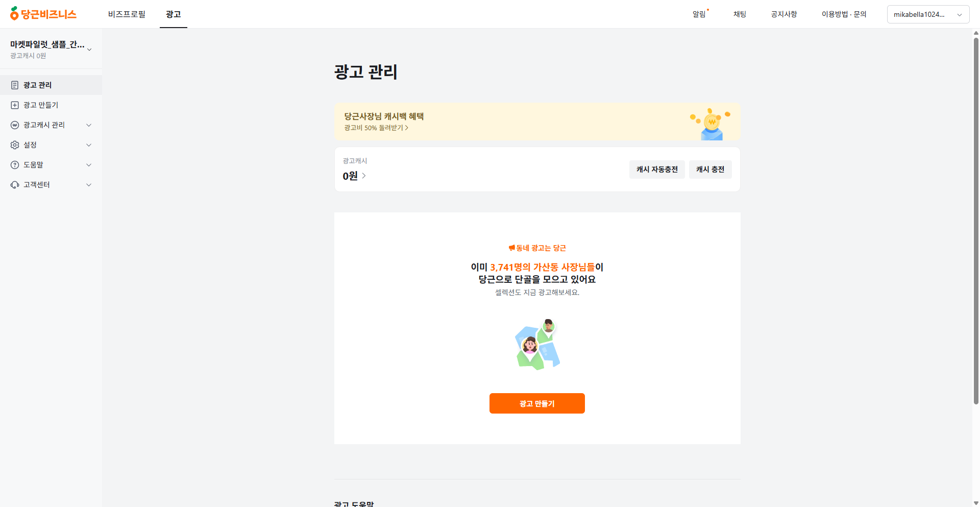Click the 고객센터 headset icon
Image resolution: width=980 pixels, height=507 pixels.
pos(15,185)
